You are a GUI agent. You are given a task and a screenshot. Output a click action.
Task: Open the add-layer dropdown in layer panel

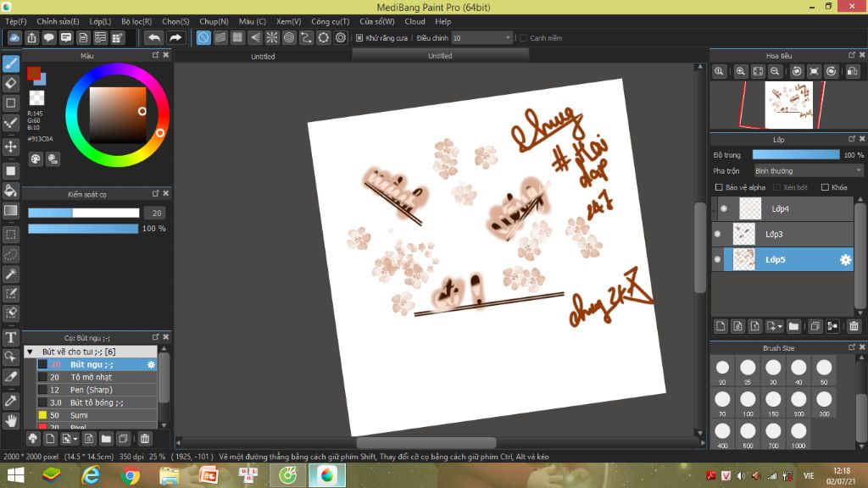pyautogui.click(x=774, y=326)
